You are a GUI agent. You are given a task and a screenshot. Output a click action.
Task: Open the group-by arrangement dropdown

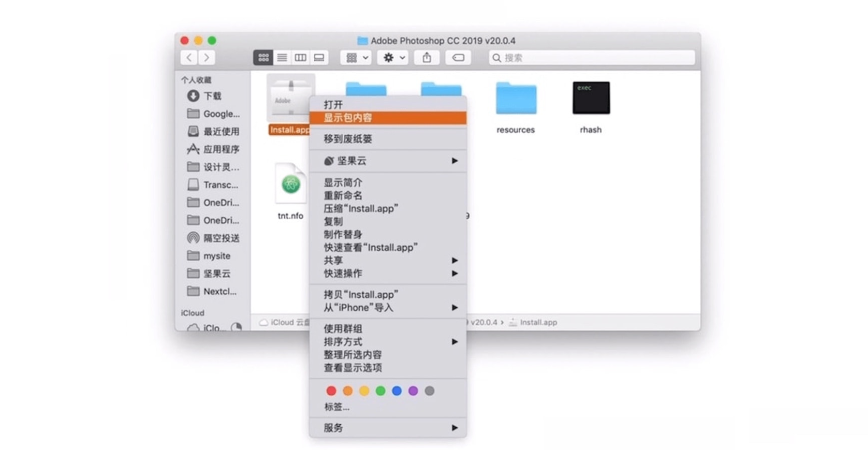tap(356, 58)
